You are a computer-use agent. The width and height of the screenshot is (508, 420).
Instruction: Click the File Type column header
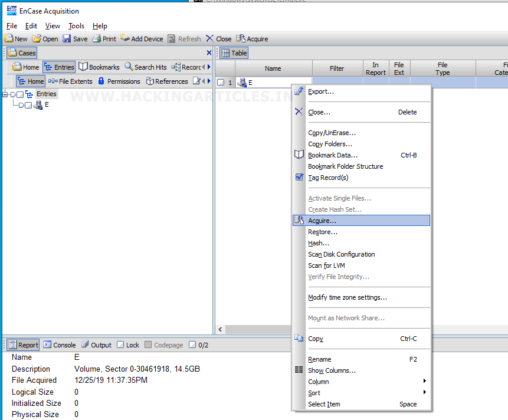click(443, 68)
